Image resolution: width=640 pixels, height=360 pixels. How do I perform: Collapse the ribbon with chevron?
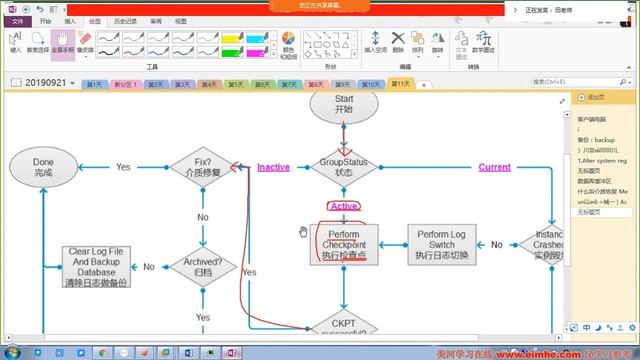pyautogui.click(x=629, y=67)
